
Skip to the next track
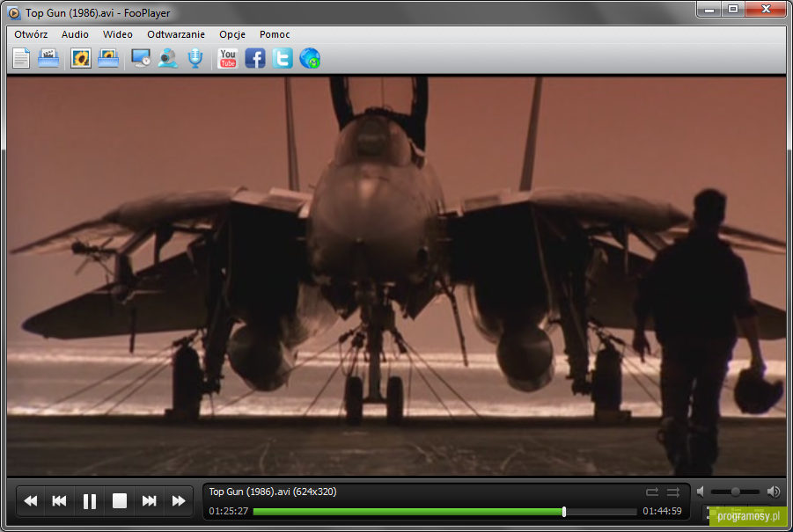pos(150,500)
